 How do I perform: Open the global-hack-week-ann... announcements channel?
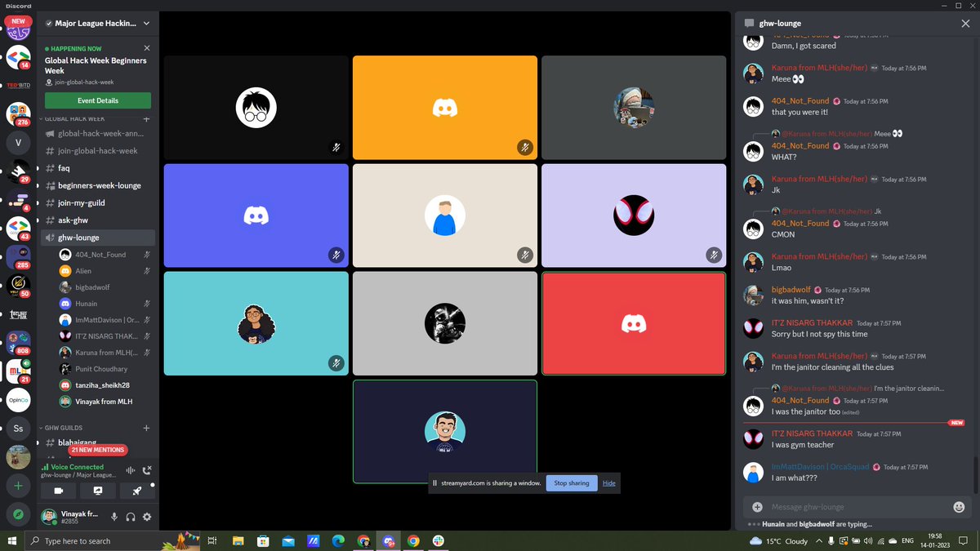tap(98, 133)
